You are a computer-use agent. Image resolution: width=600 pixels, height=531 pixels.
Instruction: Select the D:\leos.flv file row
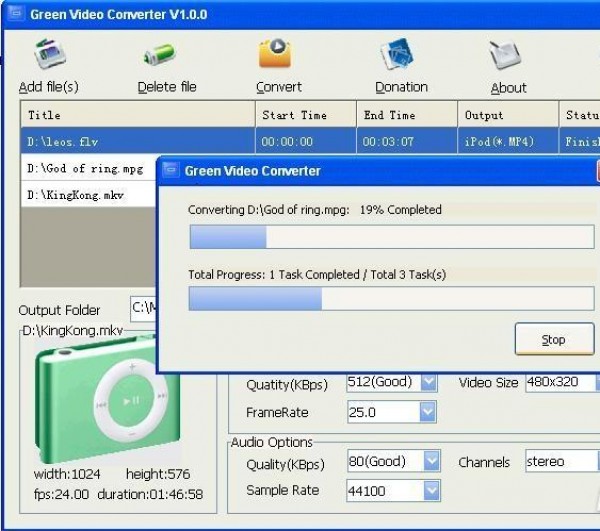click(137, 142)
